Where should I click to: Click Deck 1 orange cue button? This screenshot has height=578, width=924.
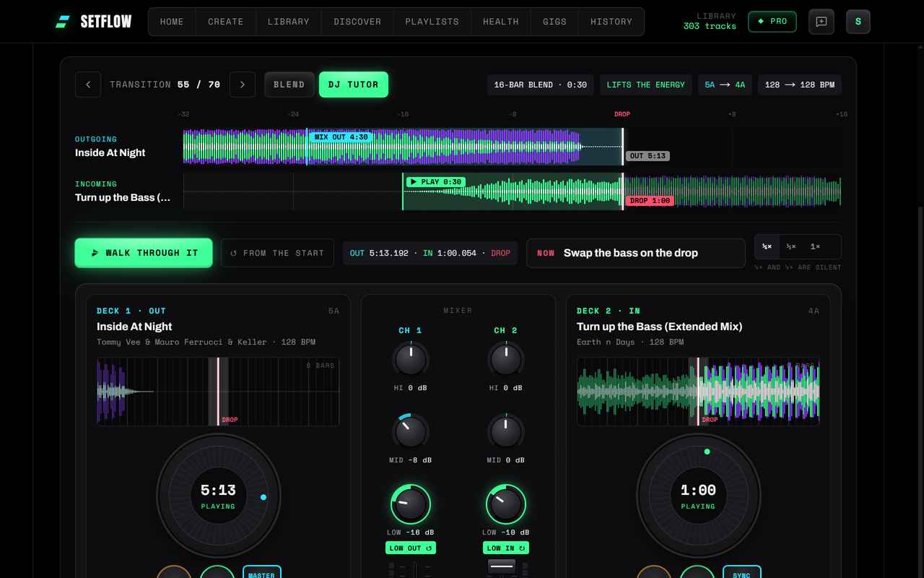coord(174,571)
